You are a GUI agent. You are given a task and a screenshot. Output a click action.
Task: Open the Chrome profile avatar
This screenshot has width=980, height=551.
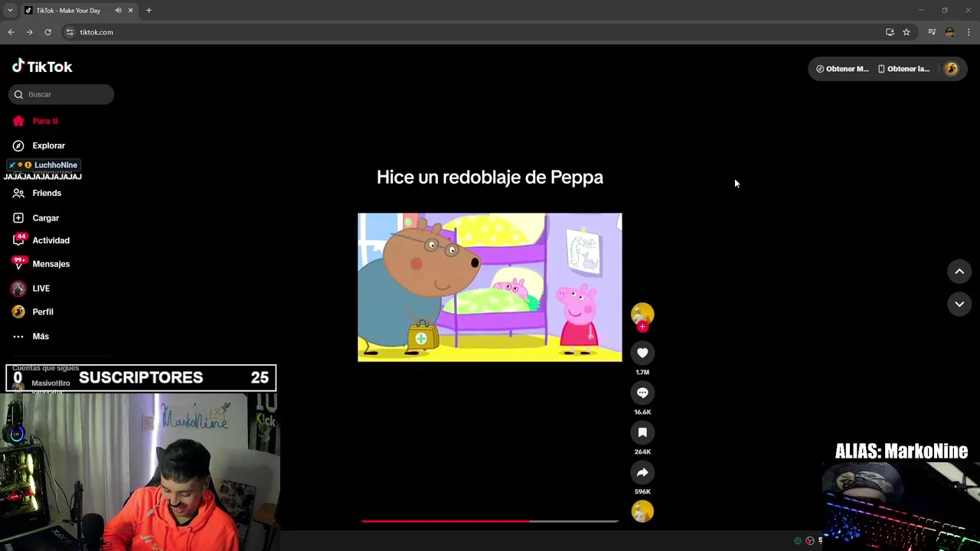click(x=949, y=32)
